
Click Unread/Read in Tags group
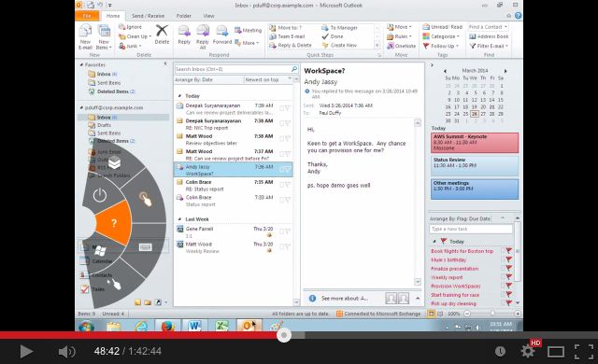442,27
